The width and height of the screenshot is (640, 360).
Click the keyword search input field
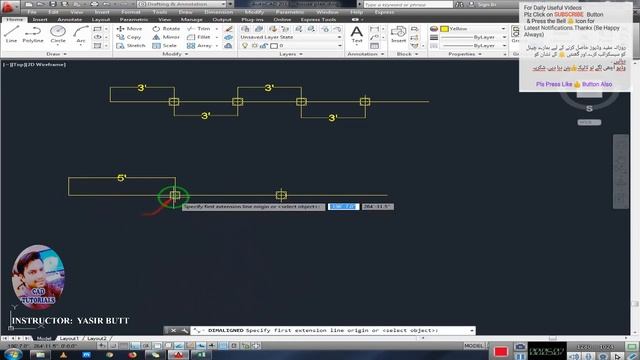coord(407,4)
